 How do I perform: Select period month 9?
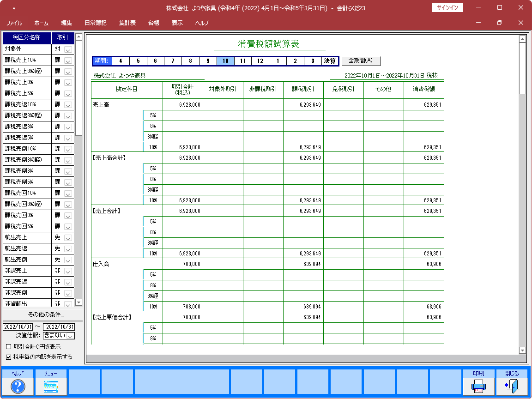(208, 61)
